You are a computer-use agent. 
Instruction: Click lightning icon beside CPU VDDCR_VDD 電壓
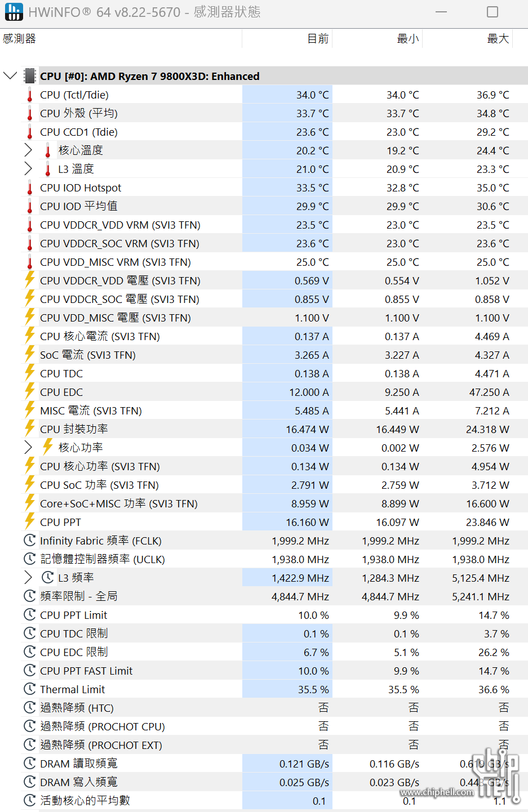pyautogui.click(x=30, y=280)
